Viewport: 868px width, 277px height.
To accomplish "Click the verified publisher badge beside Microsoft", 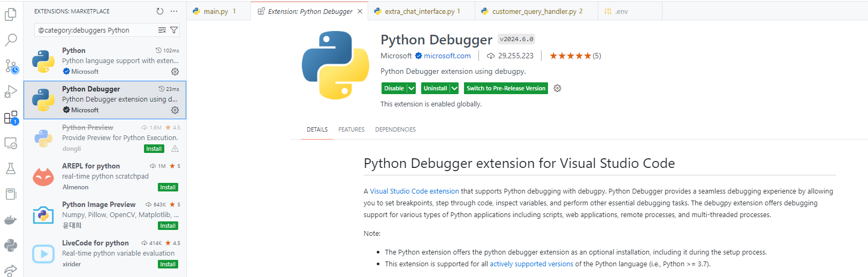I will (x=418, y=56).
